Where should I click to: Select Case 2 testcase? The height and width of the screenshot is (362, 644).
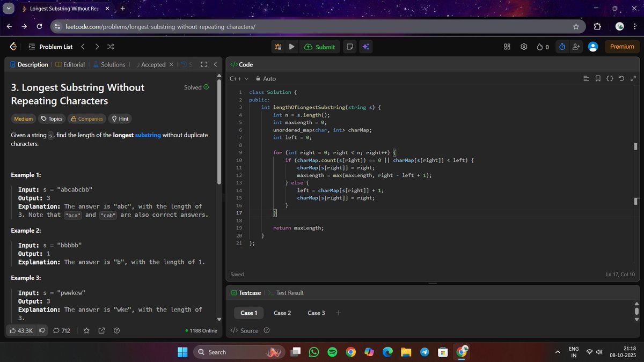(x=282, y=313)
